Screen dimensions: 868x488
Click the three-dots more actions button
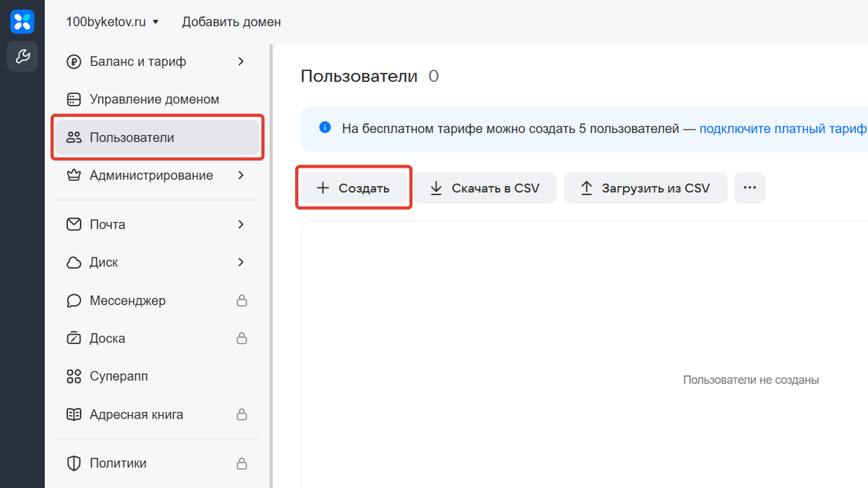750,187
